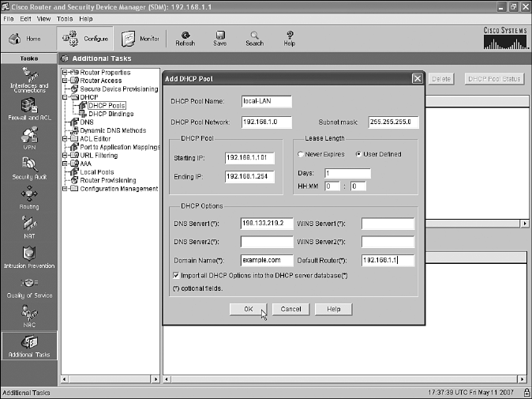Click the DHCP Pool Name field
Image resolution: width=532 pixels, height=399 pixels.
(x=266, y=101)
